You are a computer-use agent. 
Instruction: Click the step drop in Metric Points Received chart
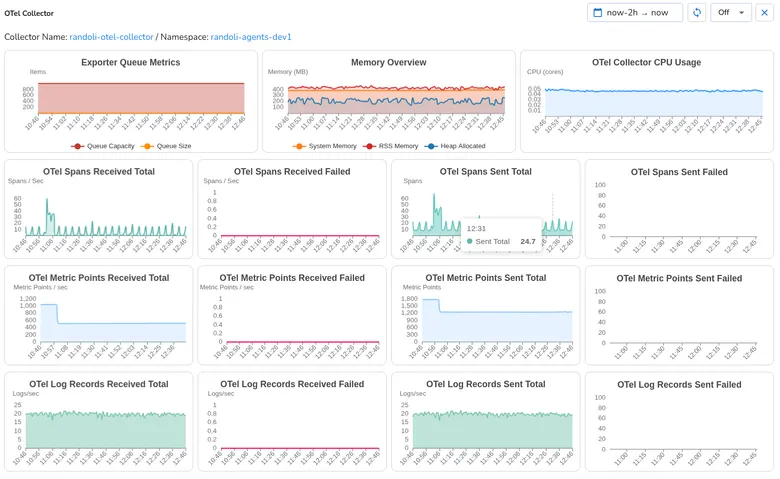pos(58,314)
